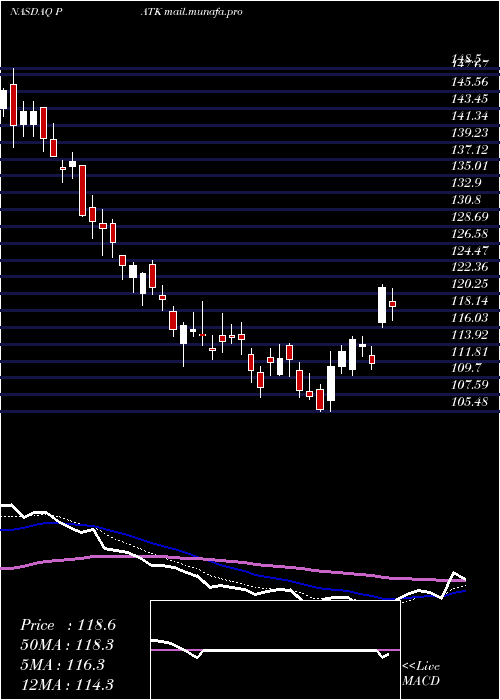Select the 139.23 price level label

click(470, 133)
